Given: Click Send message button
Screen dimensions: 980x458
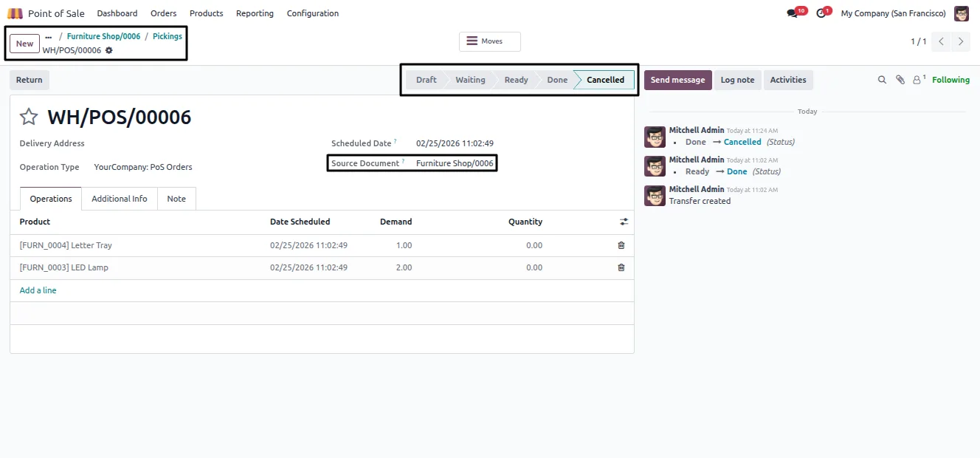Looking at the screenshot, I should pos(677,80).
